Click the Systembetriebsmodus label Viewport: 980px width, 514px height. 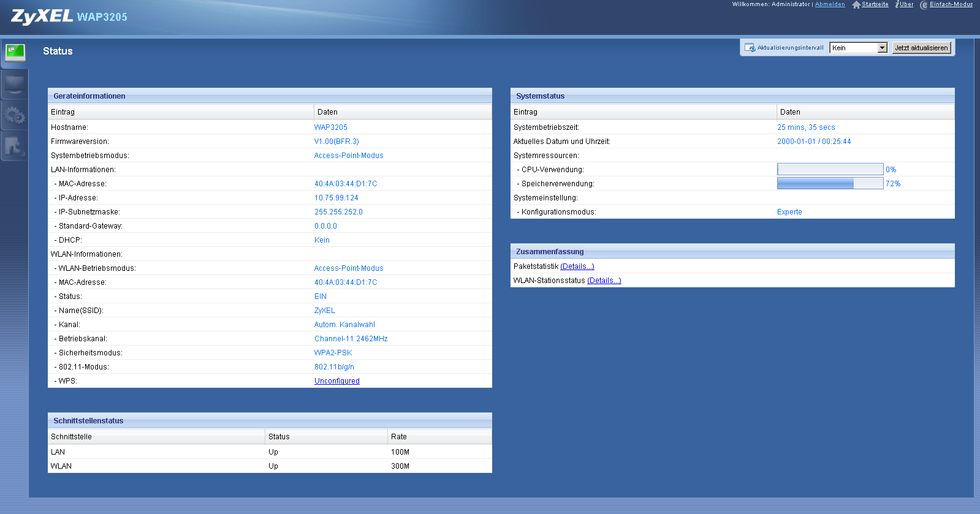click(90, 156)
